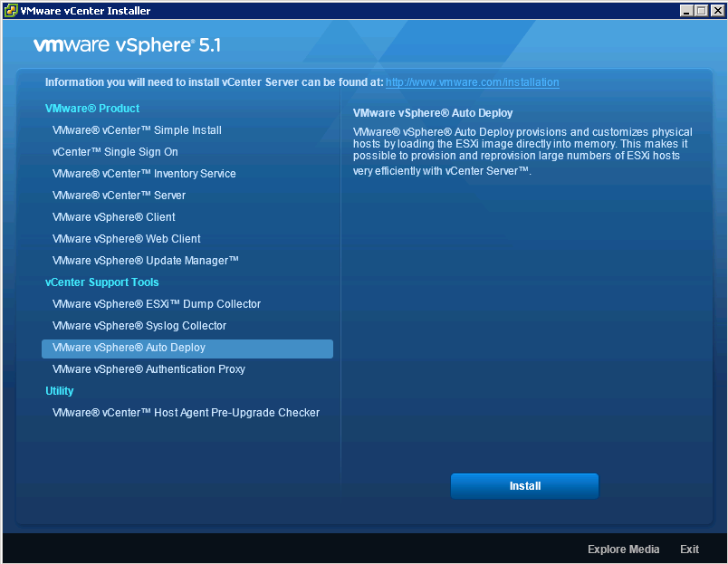This screenshot has height=564, width=728.
Task: Select VMware vSphere Web Client
Action: (126, 239)
